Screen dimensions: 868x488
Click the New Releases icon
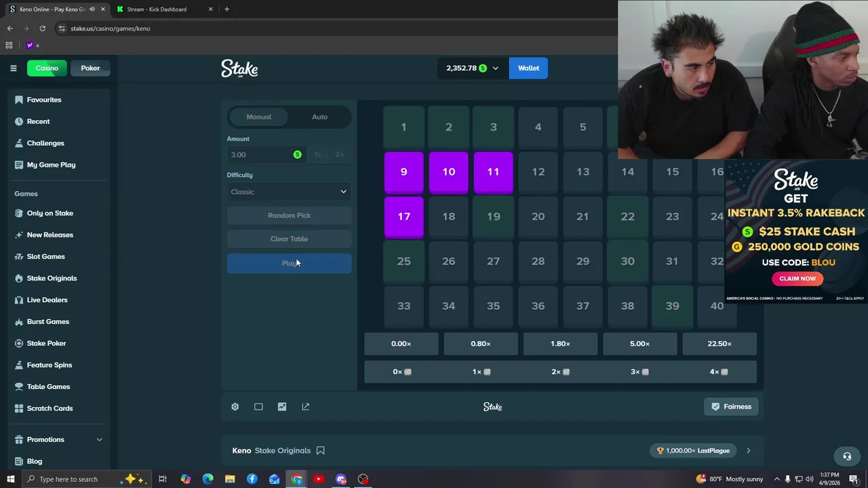click(19, 235)
